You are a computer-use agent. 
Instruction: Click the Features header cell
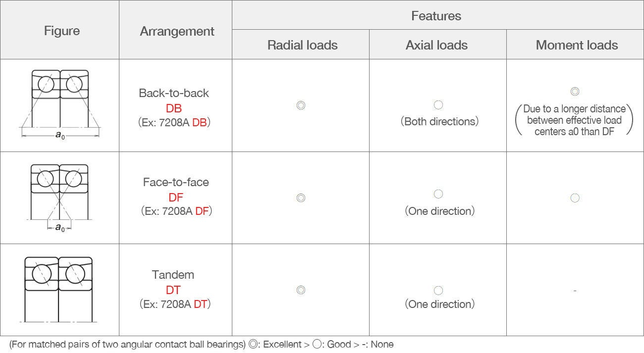click(x=436, y=16)
